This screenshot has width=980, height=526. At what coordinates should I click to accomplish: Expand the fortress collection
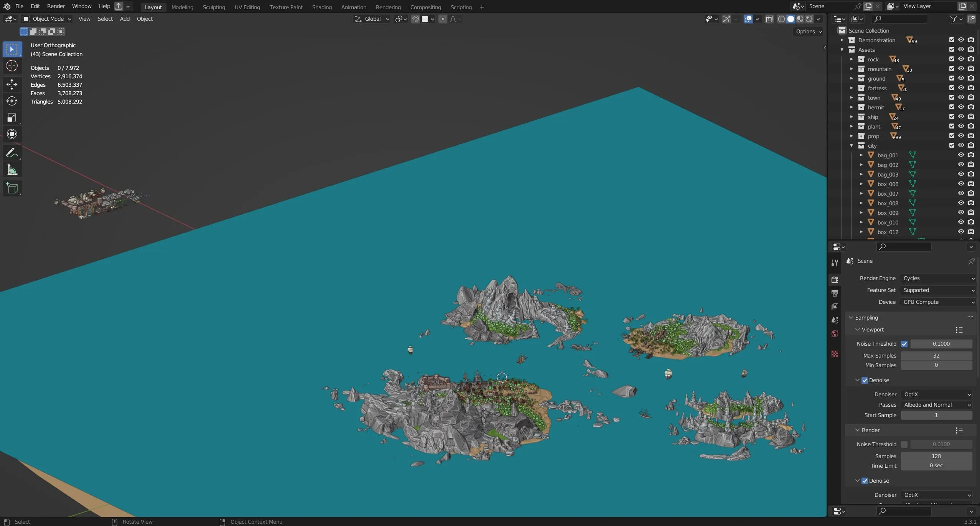[x=852, y=88]
